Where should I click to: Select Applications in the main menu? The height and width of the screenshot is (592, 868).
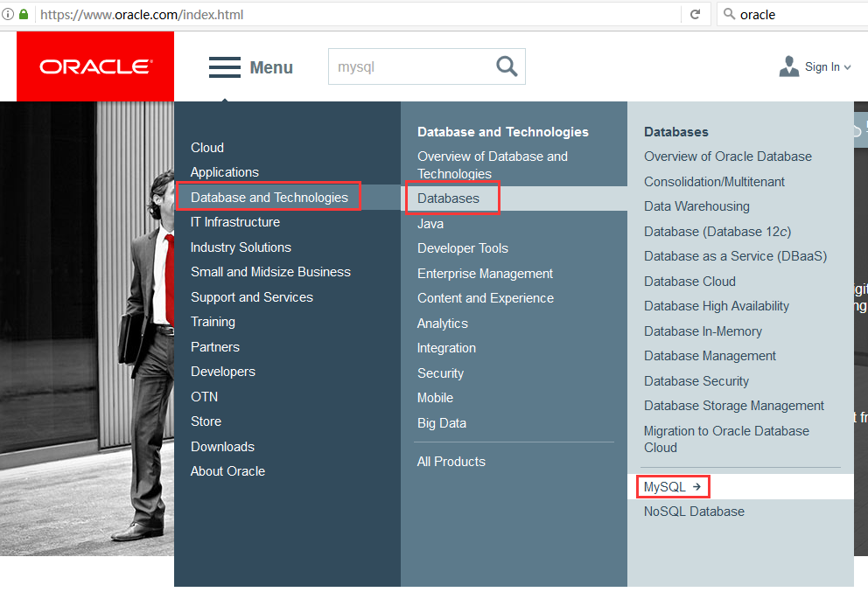coord(225,172)
